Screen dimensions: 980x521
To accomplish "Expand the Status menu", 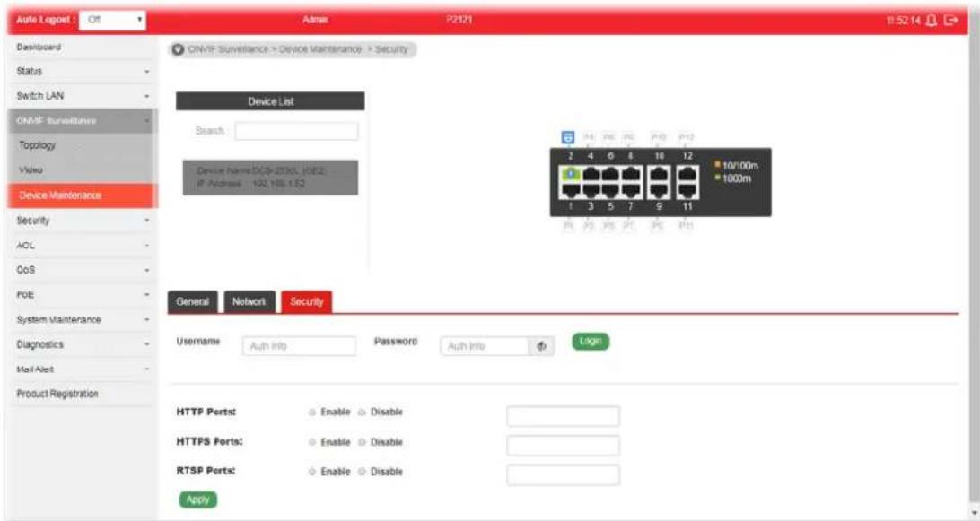I will (82, 71).
